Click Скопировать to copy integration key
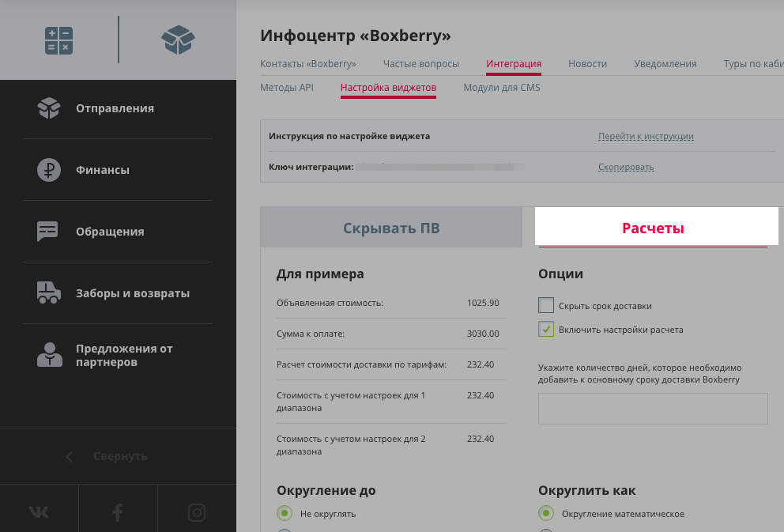 [626, 167]
